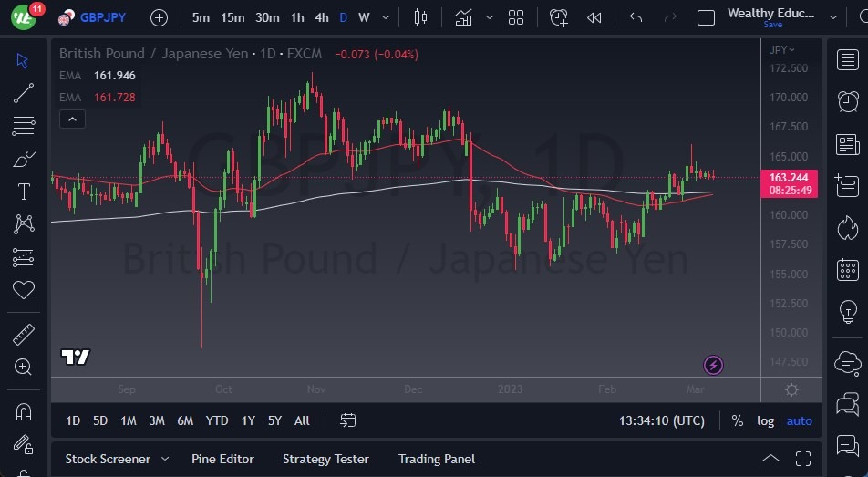
Task: Expand the Wealthy Educ layout dropdown
Action: point(833,17)
